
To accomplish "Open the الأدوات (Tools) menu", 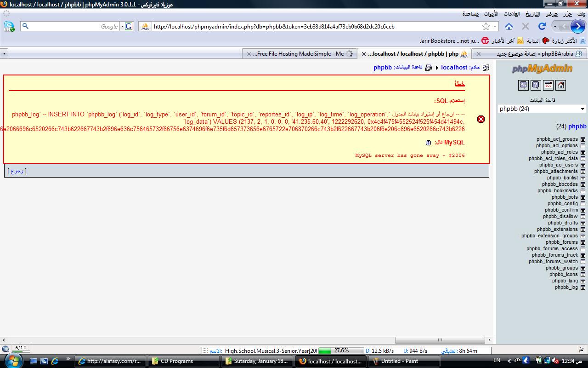I will (491, 14).
